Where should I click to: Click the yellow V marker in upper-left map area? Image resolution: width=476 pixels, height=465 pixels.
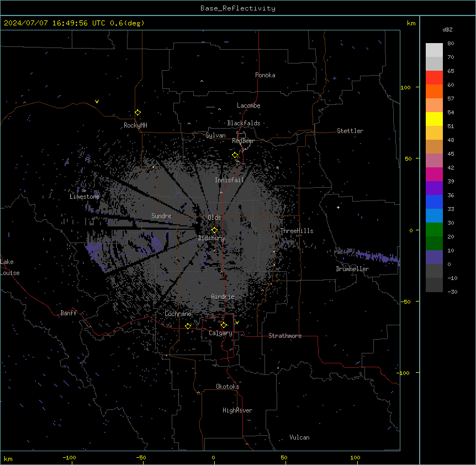click(x=97, y=102)
